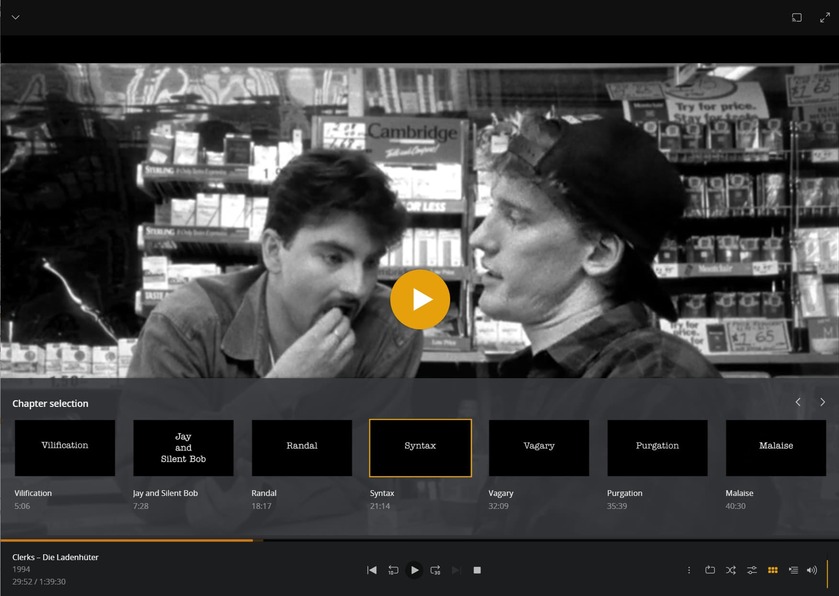The height and width of the screenshot is (596, 839).
Task: Stop playback
Action: point(477,570)
